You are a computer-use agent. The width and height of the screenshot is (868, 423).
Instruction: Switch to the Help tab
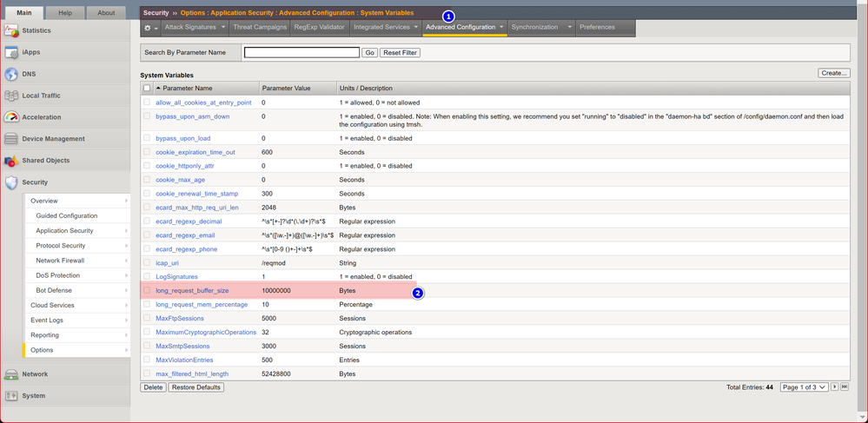pos(65,13)
